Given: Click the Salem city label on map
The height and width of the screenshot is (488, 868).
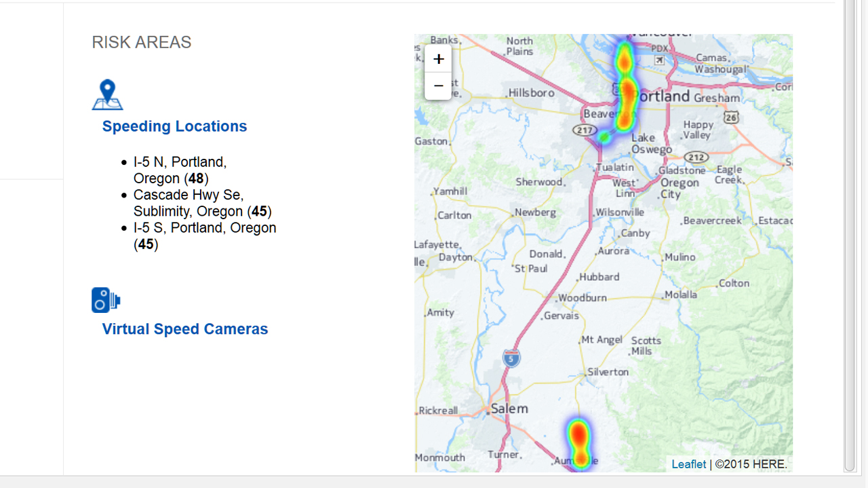Looking at the screenshot, I should pos(509,409).
